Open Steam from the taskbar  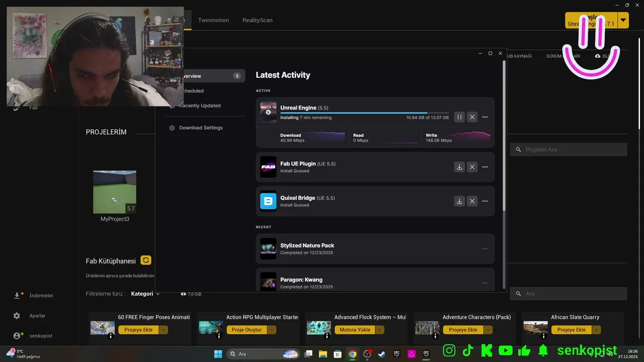[x=382, y=354]
